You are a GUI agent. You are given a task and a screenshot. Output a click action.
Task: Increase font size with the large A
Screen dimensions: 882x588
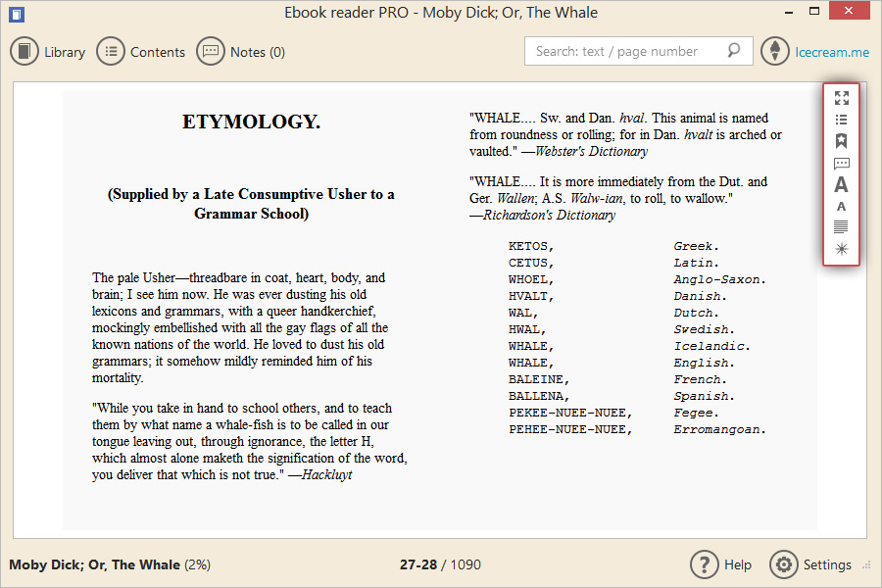coord(841,184)
